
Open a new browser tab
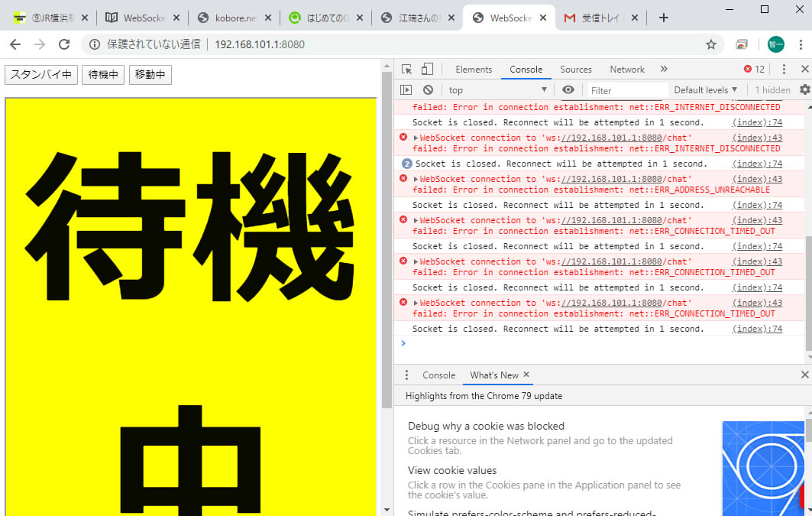click(x=663, y=18)
